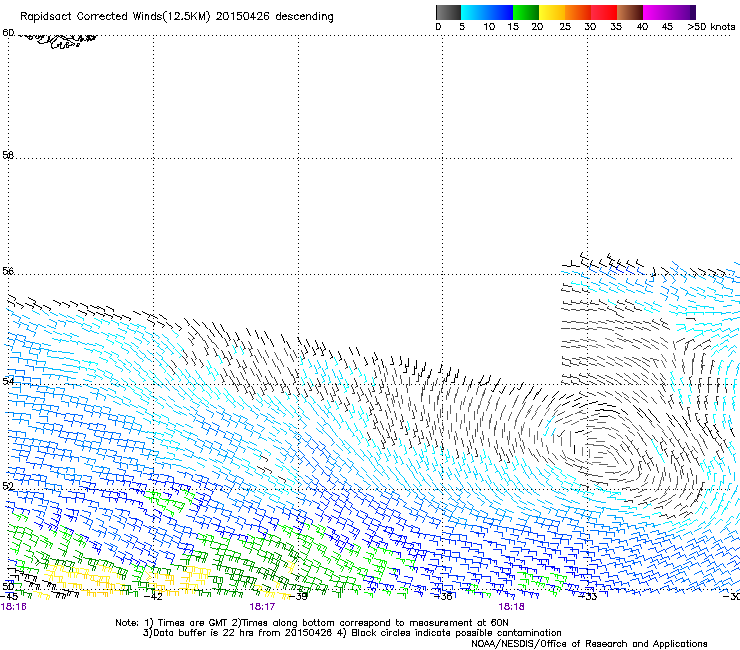This screenshot has width=740, height=650.
Task: Click the date '20150426' in the title
Action: point(243,17)
